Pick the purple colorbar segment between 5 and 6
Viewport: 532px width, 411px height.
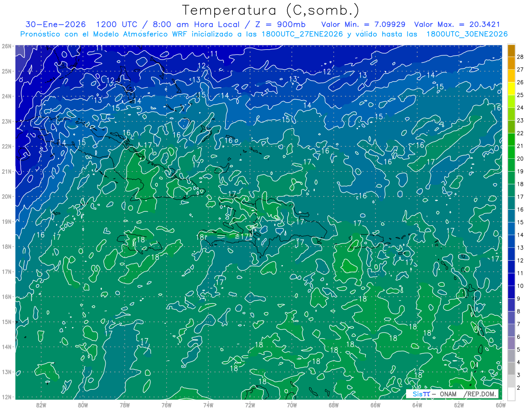pyautogui.click(x=511, y=343)
